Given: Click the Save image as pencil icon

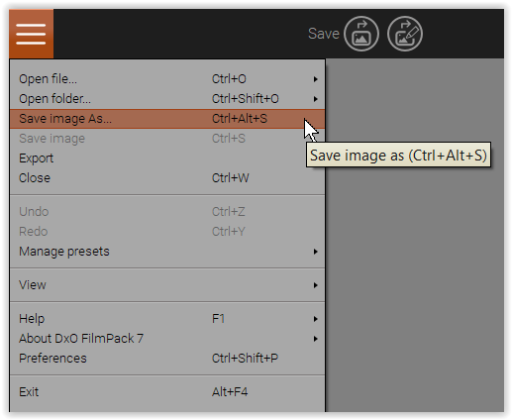Looking at the screenshot, I should click(x=405, y=34).
